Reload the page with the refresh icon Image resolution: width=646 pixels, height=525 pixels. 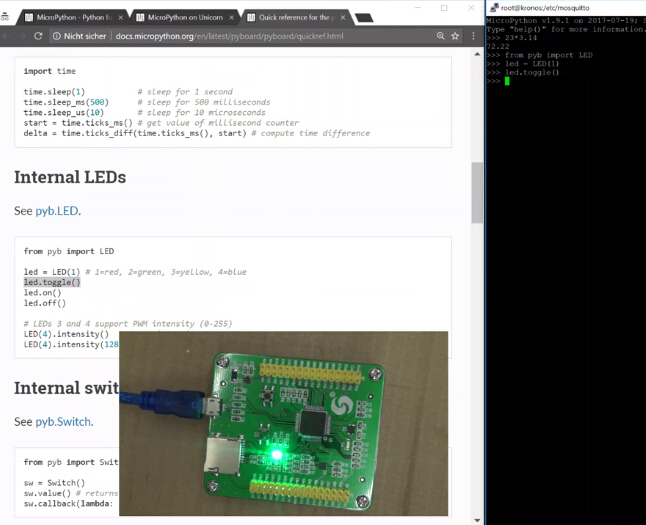coord(39,36)
